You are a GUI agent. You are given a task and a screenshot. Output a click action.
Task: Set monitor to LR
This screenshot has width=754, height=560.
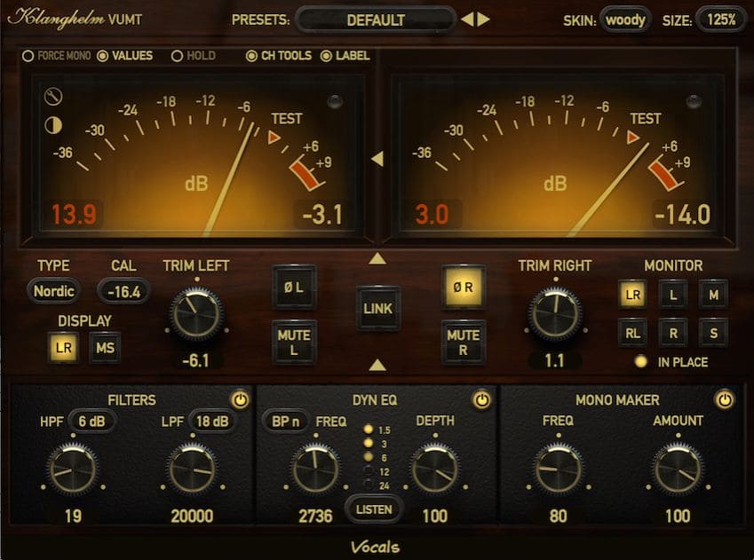tap(632, 294)
